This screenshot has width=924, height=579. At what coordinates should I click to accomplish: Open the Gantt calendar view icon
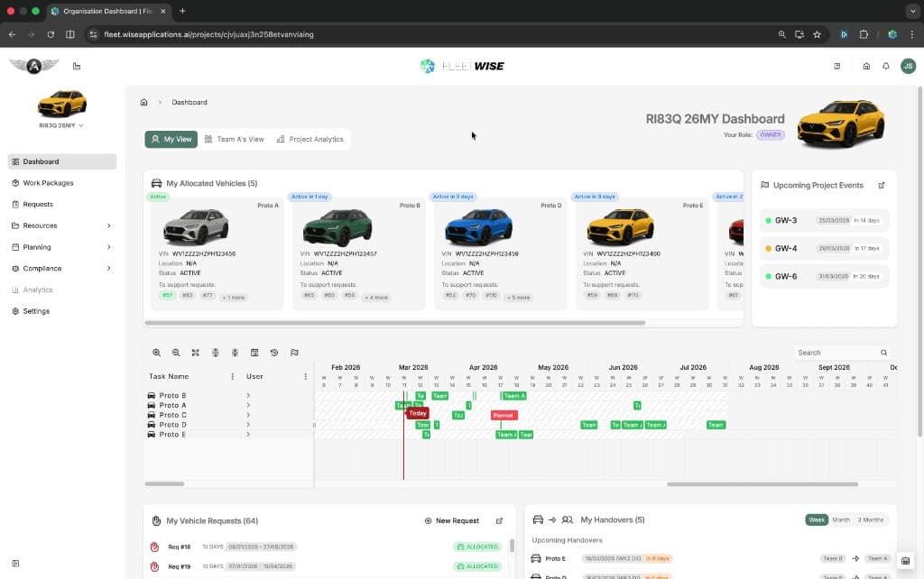[254, 353]
